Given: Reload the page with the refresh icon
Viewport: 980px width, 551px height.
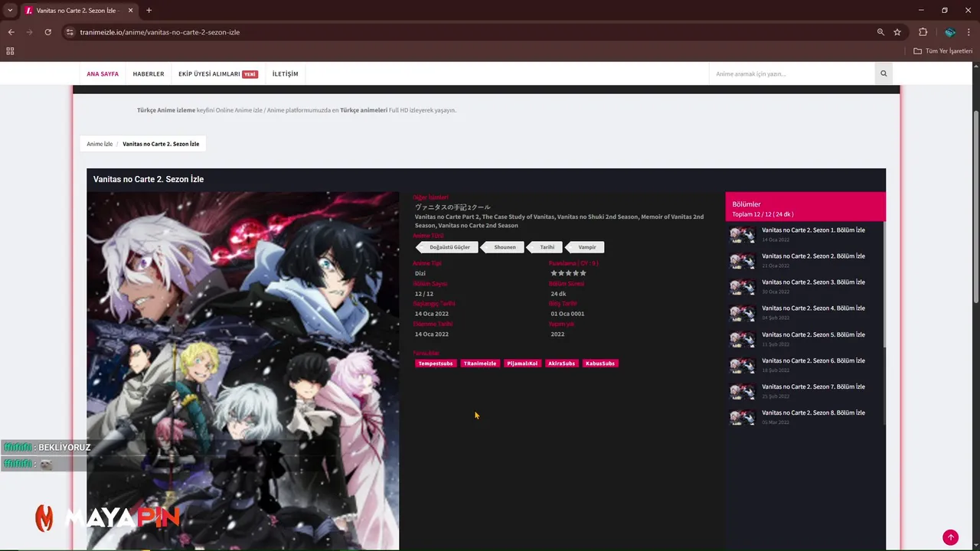Looking at the screenshot, I should pos(47,32).
